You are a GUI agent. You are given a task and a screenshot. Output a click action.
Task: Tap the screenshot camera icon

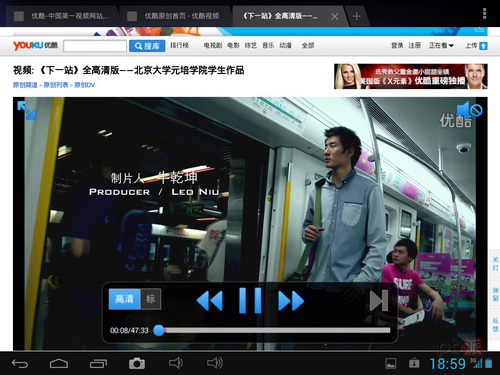coord(137,363)
